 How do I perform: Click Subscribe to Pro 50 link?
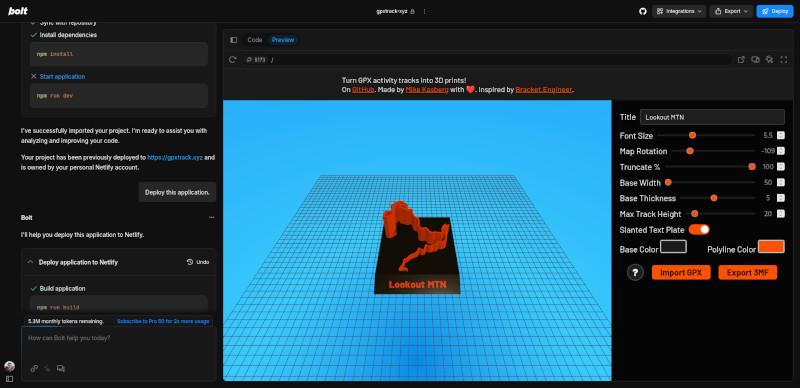(163, 321)
